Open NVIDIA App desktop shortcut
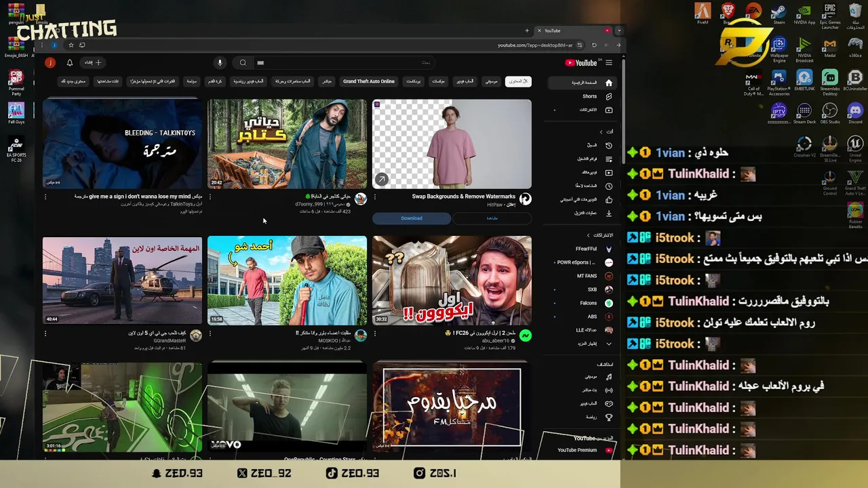The height and width of the screenshot is (488, 868). [x=804, y=14]
